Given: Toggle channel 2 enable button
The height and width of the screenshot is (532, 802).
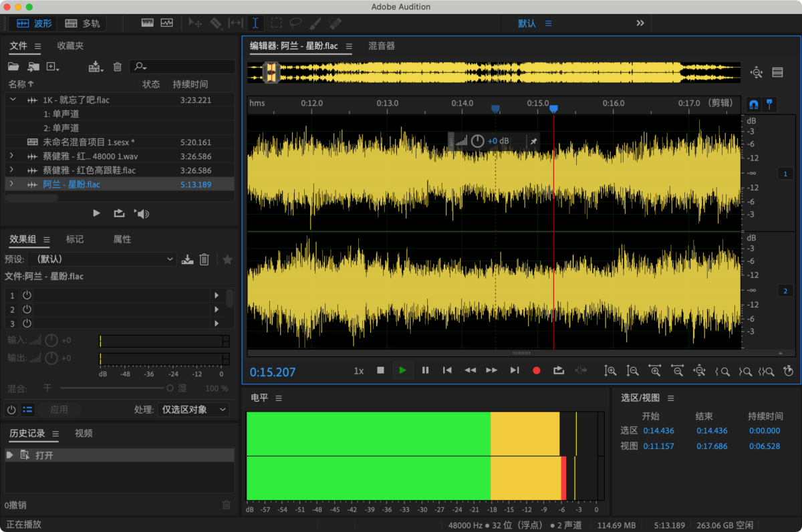Looking at the screenshot, I should coord(785,291).
